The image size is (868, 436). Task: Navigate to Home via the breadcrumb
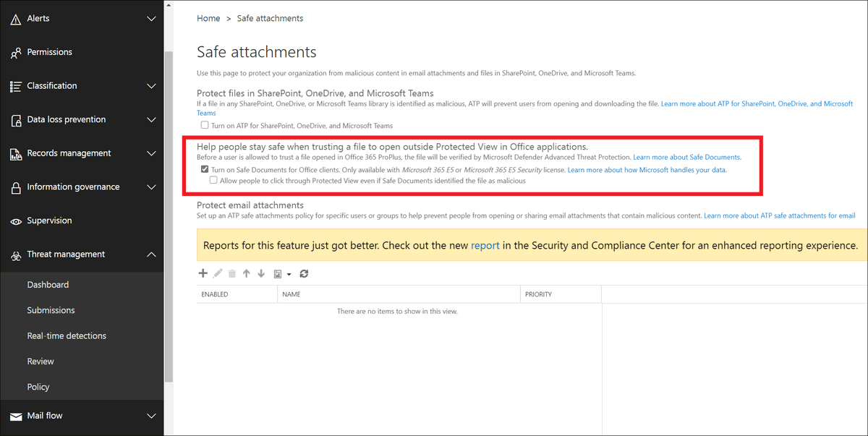tap(208, 18)
